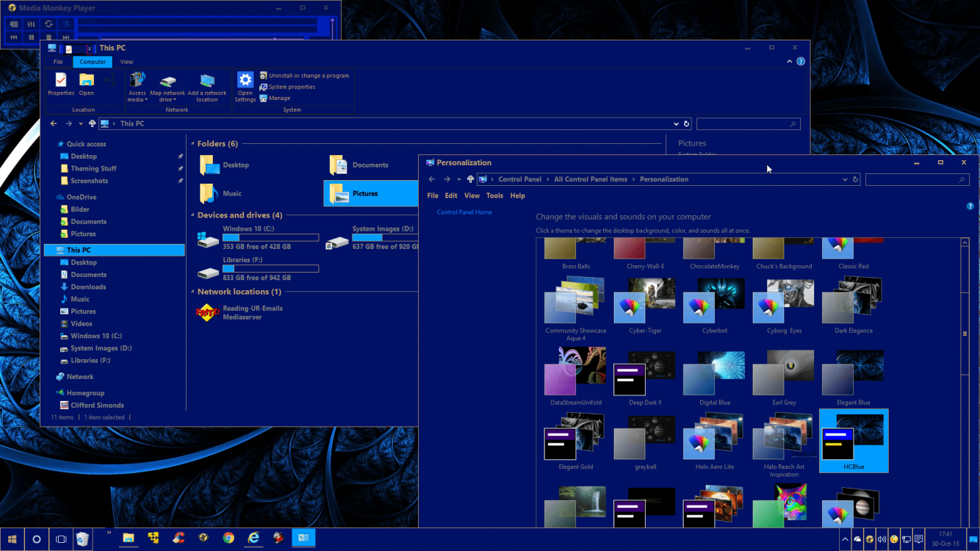Refresh the Personalization window
The height and width of the screenshot is (551, 980).
(855, 179)
